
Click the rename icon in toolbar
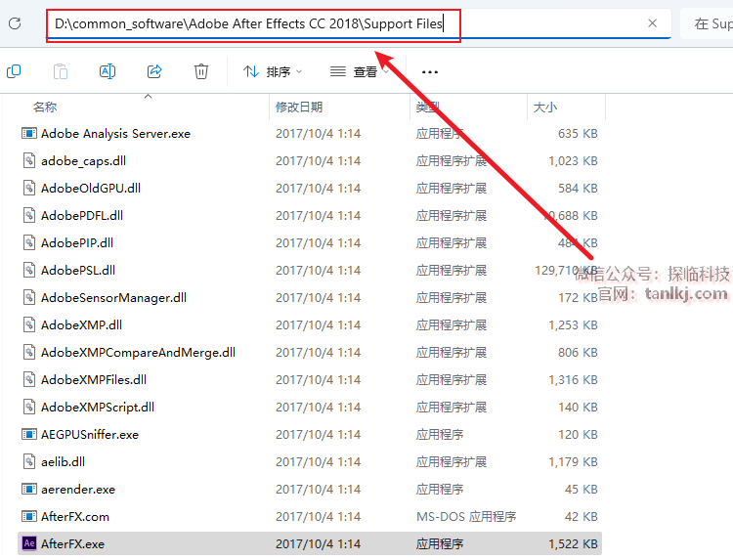pos(108,71)
